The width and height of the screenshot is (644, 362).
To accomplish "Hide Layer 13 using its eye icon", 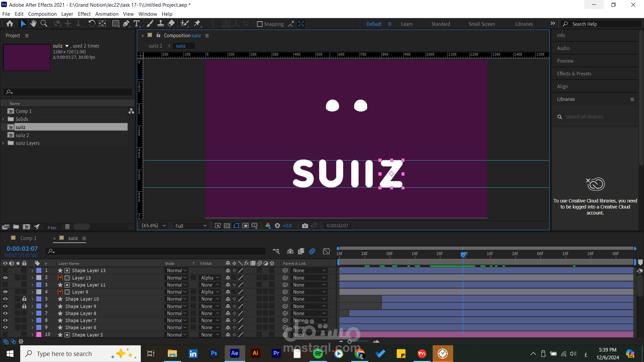I will pos(5,278).
